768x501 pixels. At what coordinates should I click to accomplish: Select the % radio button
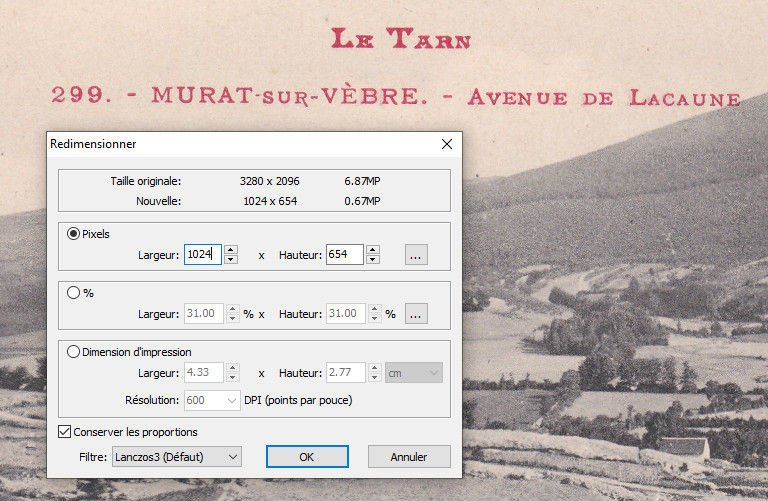(x=73, y=293)
